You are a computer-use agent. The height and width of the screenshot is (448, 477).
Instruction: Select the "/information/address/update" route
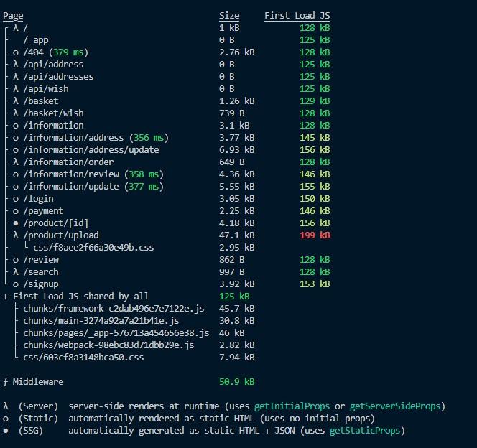[x=91, y=150]
